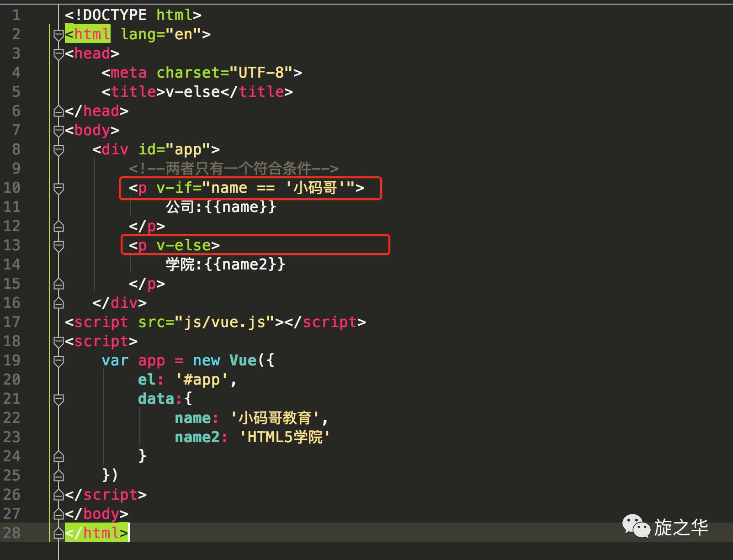Click the id="app" attribute on the div

[175, 149]
